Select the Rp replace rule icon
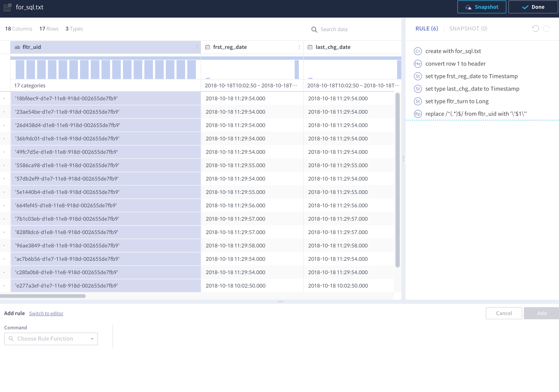Image resolution: width=559 pixels, height=392 pixels. (x=418, y=114)
